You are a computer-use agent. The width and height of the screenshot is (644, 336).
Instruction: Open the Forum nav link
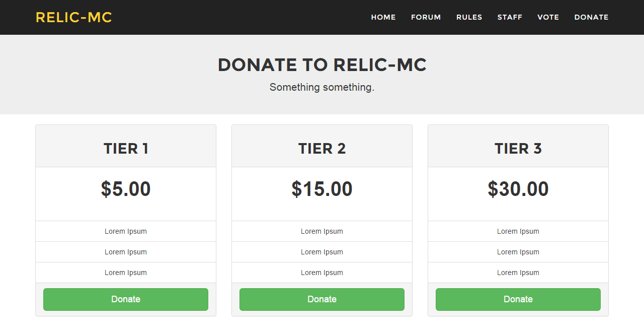tap(426, 17)
